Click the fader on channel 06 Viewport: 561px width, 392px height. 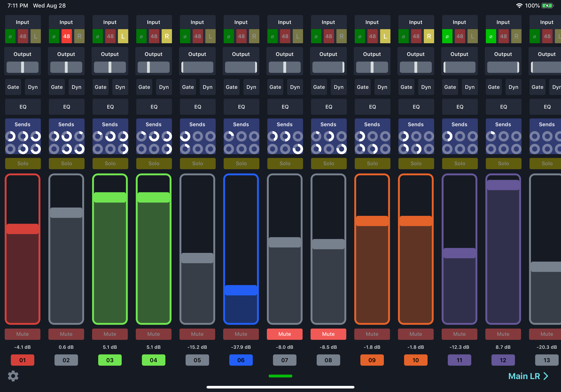pyautogui.click(x=241, y=291)
